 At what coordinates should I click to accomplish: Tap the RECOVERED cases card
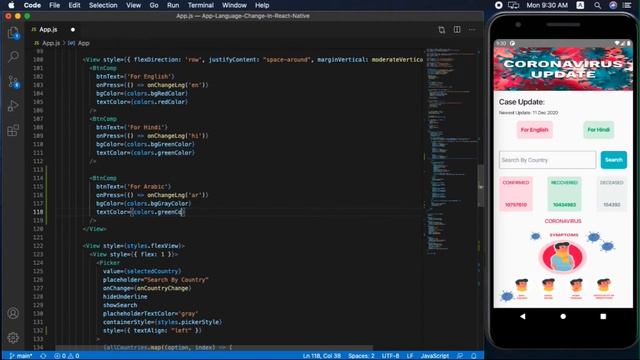coord(564,193)
